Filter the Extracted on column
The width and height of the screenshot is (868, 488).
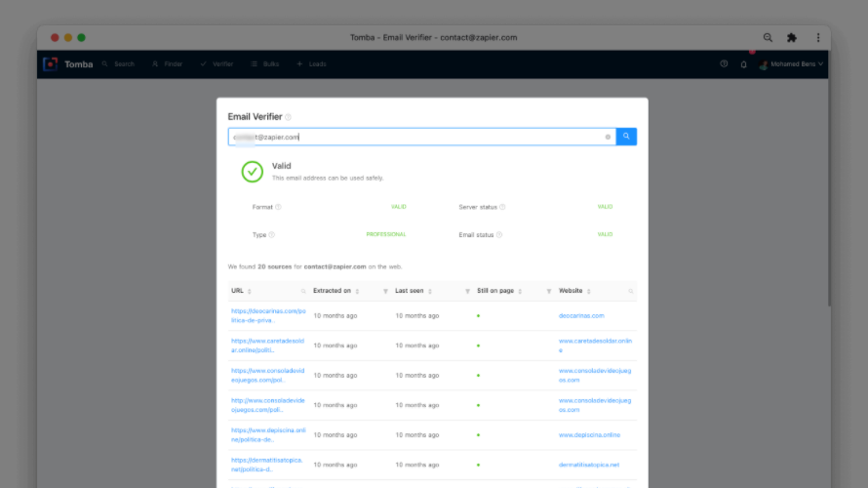[x=385, y=292]
